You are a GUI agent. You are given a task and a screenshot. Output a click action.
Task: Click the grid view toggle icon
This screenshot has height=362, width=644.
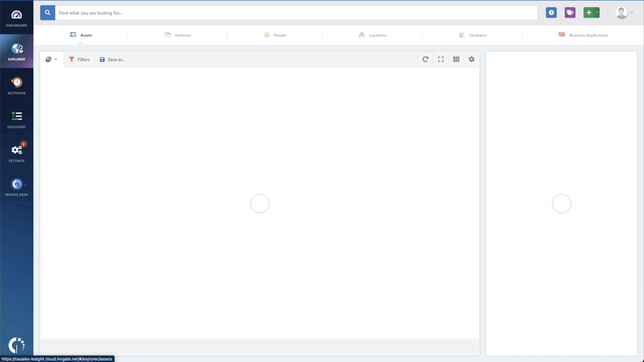(x=456, y=59)
